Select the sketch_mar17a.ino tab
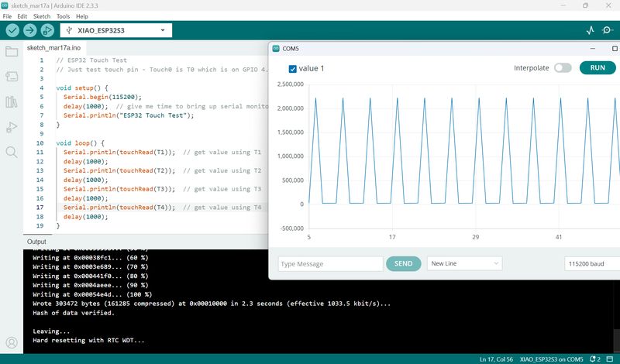 click(53, 48)
